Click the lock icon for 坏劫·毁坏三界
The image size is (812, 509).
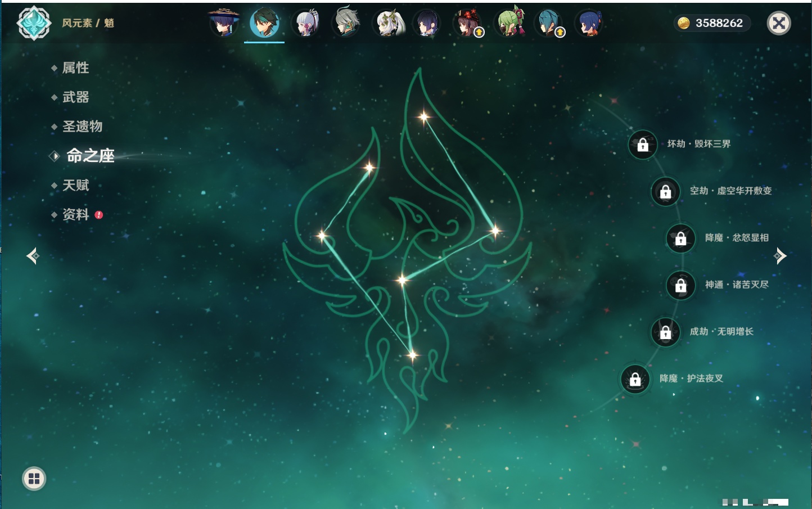point(643,145)
